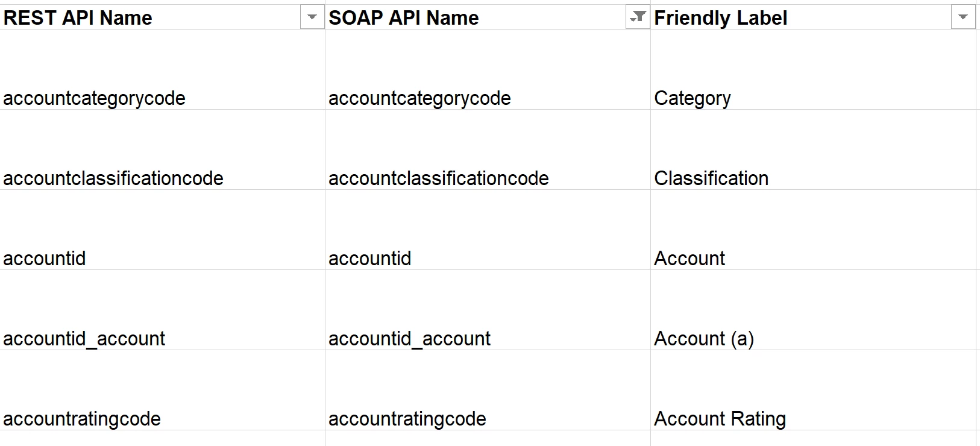Select the SOAP API Name header cell
This screenshot has width=980, height=446.
(488, 17)
